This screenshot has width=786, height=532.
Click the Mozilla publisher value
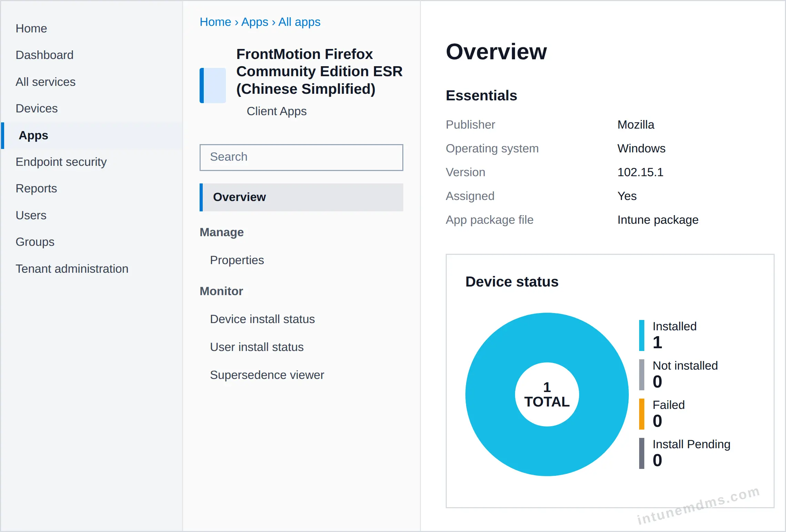pyautogui.click(x=636, y=124)
